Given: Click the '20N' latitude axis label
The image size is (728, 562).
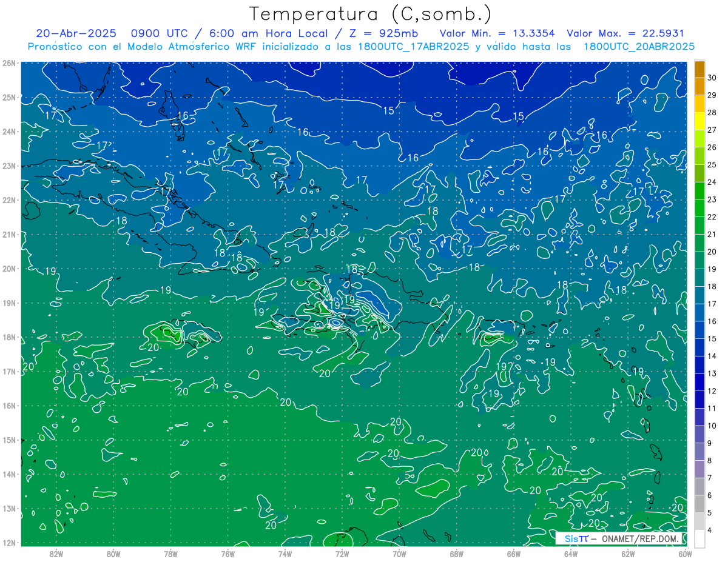Looking at the screenshot, I should (8, 269).
